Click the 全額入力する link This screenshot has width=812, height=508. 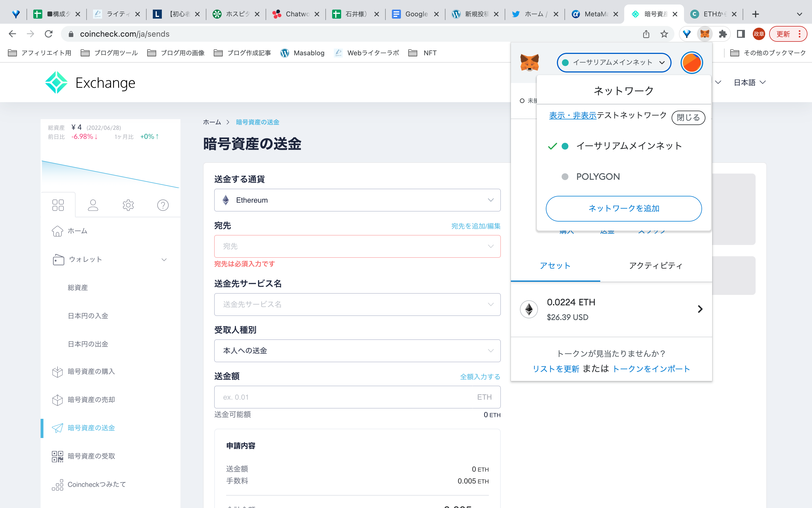(480, 377)
